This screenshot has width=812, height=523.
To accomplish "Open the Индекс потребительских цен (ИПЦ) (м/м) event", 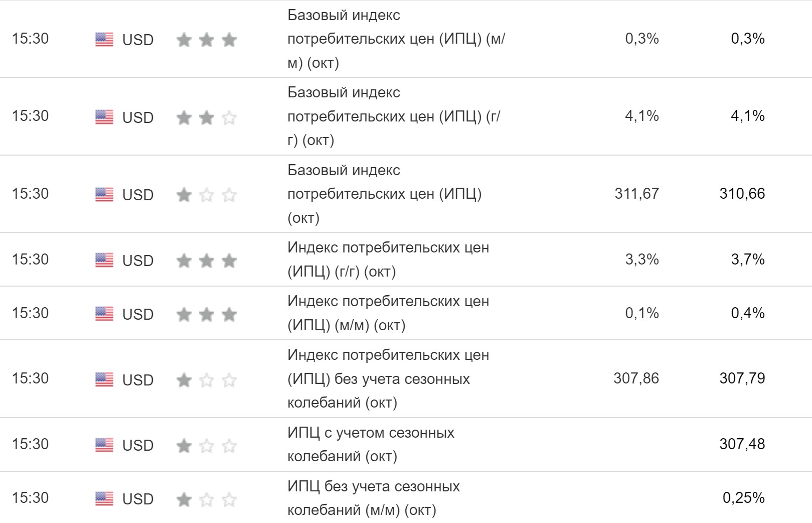I will (388, 313).
